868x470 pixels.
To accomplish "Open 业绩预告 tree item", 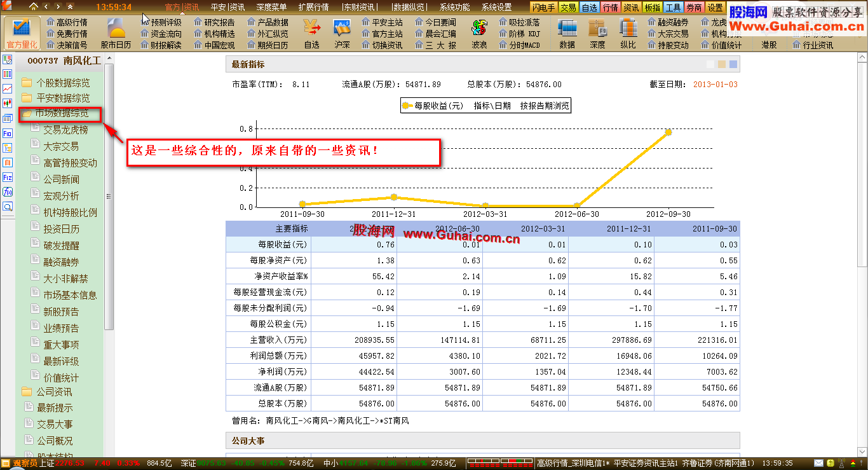I will pos(55,328).
